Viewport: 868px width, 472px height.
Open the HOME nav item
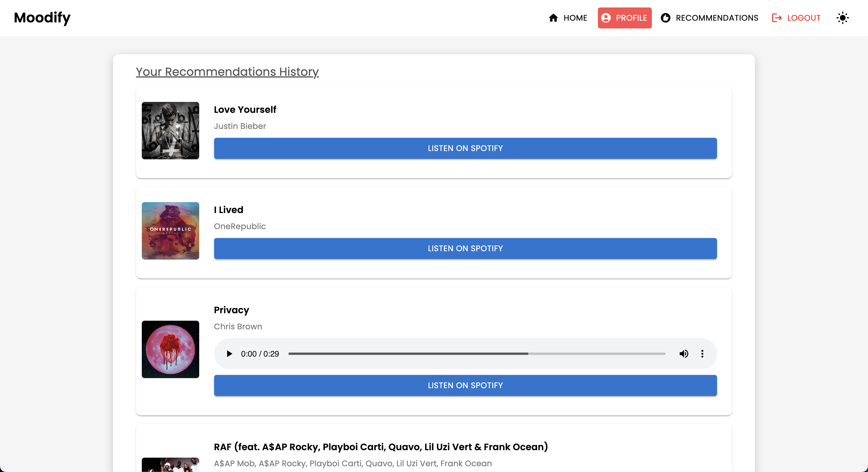coord(575,18)
